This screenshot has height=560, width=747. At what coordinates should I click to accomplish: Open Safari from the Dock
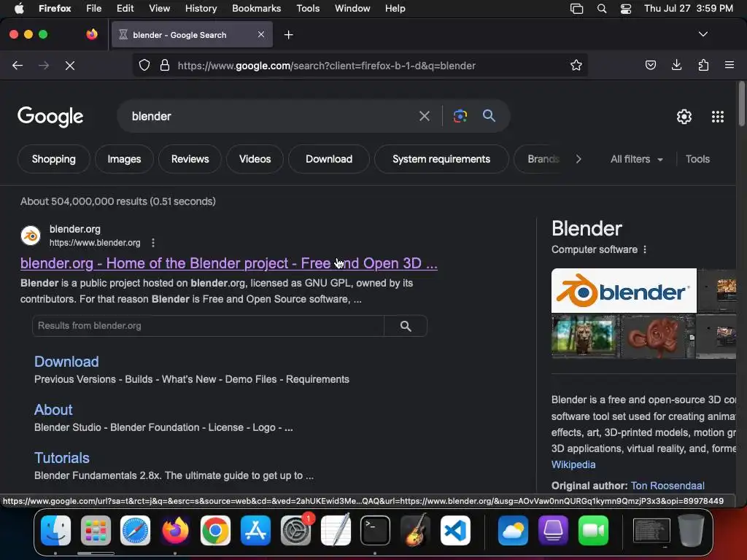pyautogui.click(x=135, y=530)
